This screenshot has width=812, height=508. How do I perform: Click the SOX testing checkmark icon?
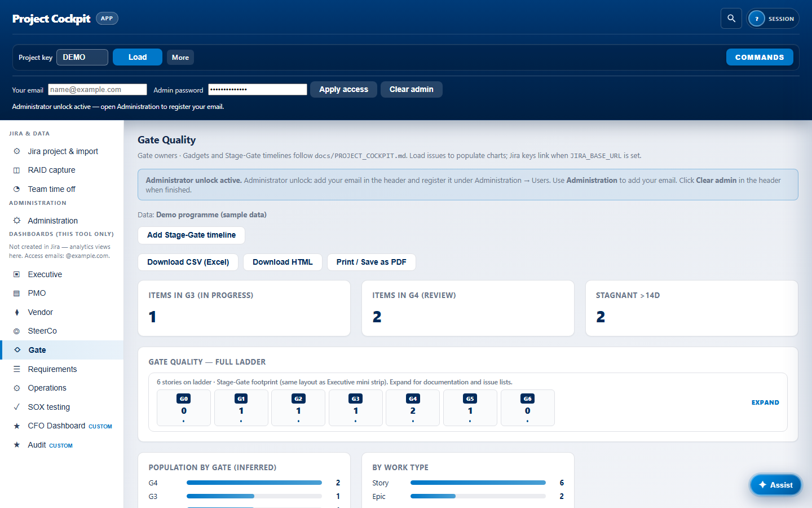click(x=17, y=407)
